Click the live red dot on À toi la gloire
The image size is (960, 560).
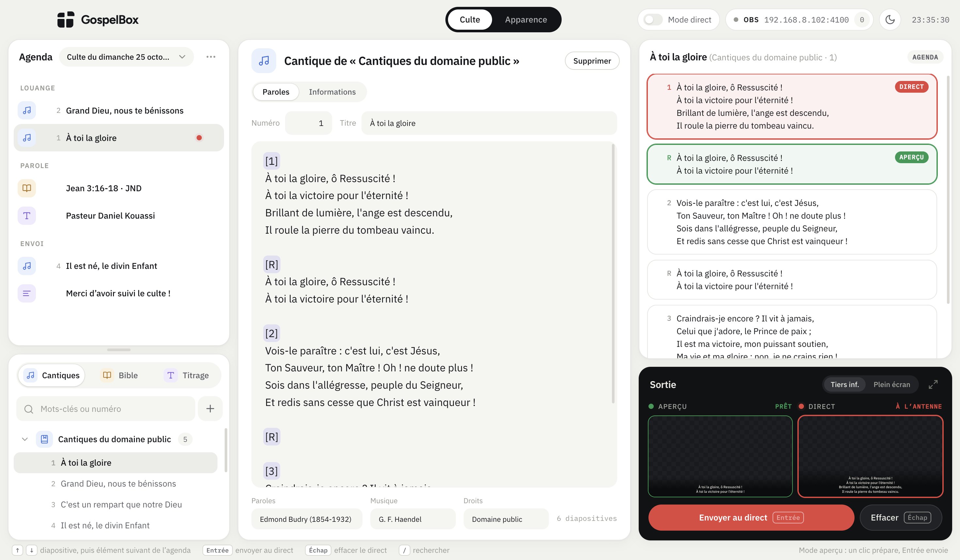pos(199,138)
